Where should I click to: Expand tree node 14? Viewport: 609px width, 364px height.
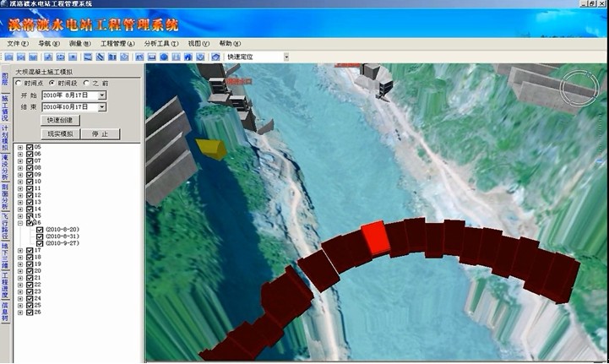pyautogui.click(x=20, y=209)
